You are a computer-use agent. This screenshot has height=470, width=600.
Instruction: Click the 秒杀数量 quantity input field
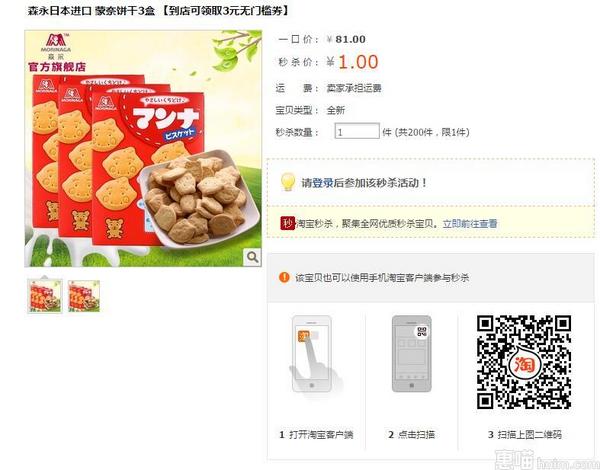[x=357, y=132]
